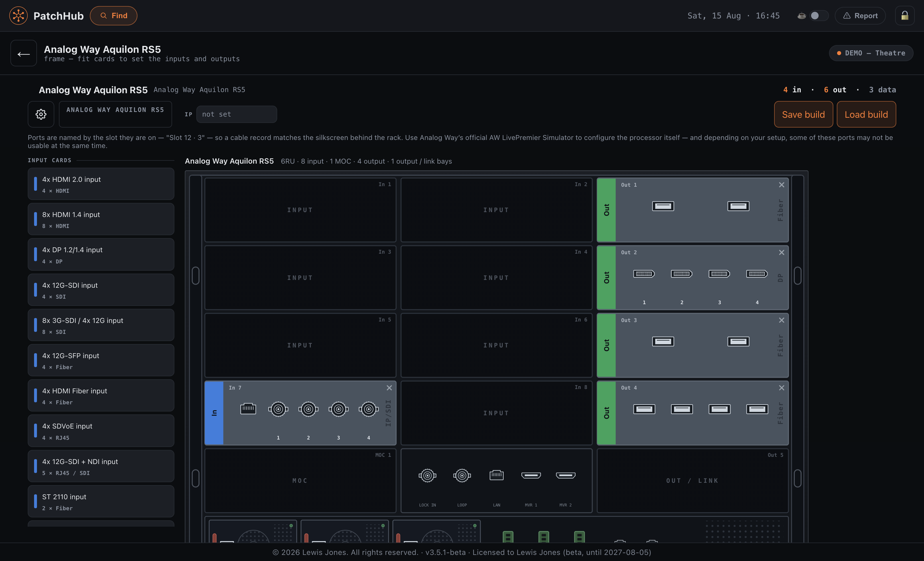The height and width of the screenshot is (561, 924).
Task: Click empty input slot In 8
Action: [496, 413]
